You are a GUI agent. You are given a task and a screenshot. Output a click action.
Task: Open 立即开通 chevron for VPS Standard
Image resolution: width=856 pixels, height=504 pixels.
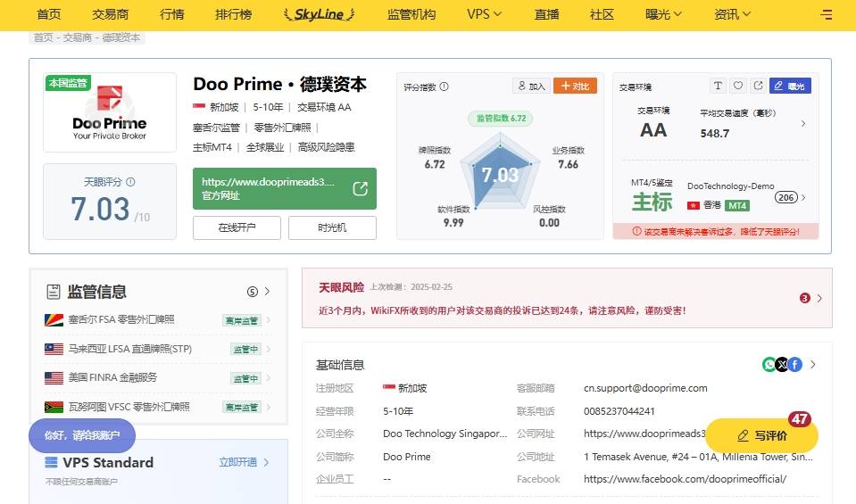click(x=266, y=463)
